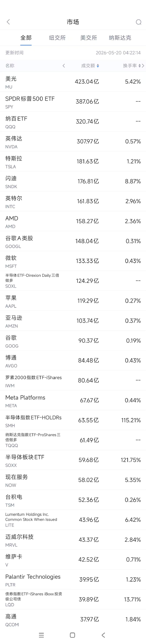Tap the Android recent apps menu icon
The width and height of the screenshot is (146, 644).
pyautogui.click(x=41, y=635)
